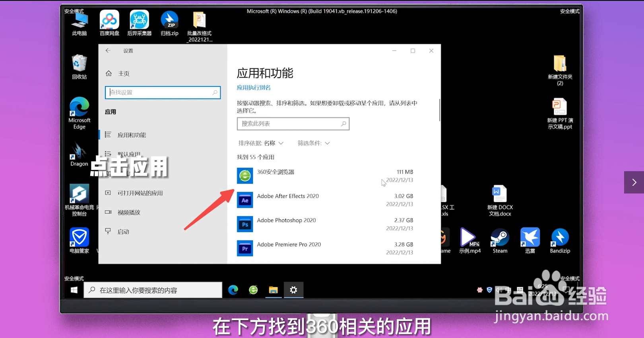The height and width of the screenshot is (338, 644).
Task: Open 360 browser from the taskbar
Action: [253, 290]
